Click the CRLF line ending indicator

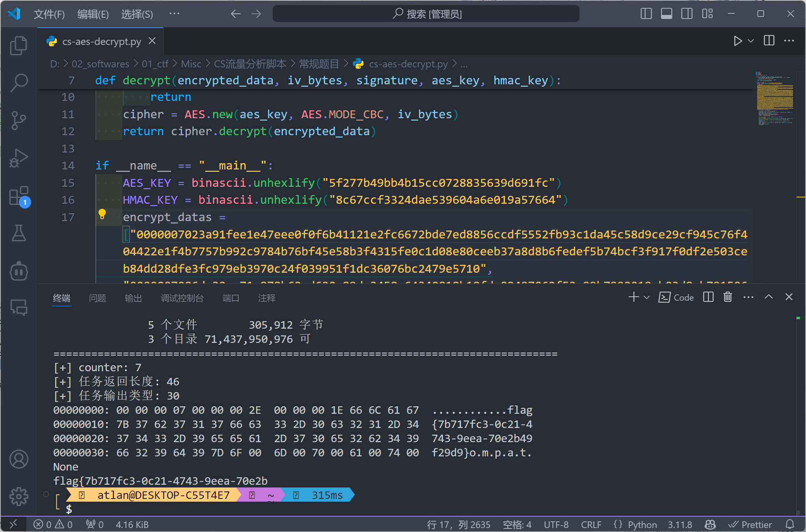click(x=591, y=525)
